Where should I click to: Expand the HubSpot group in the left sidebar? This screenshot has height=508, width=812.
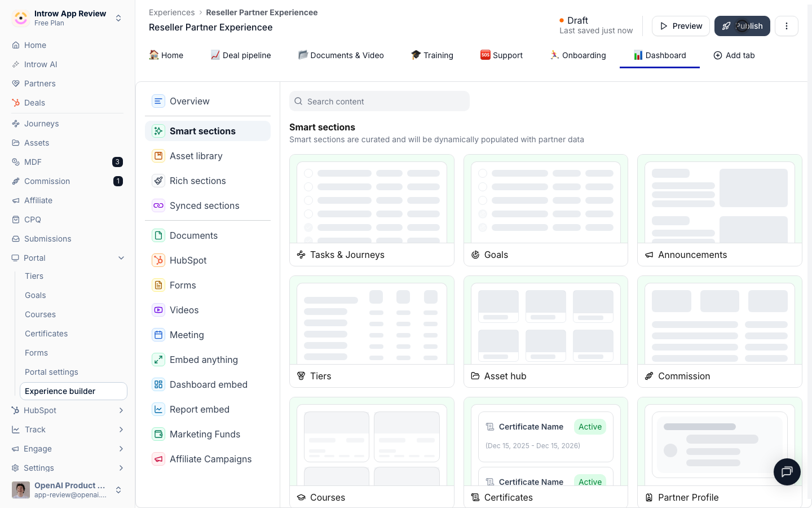[x=68, y=410]
